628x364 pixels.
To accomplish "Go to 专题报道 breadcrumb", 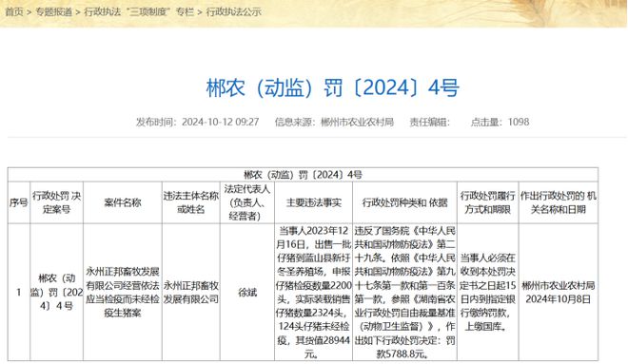I will 54,12.
